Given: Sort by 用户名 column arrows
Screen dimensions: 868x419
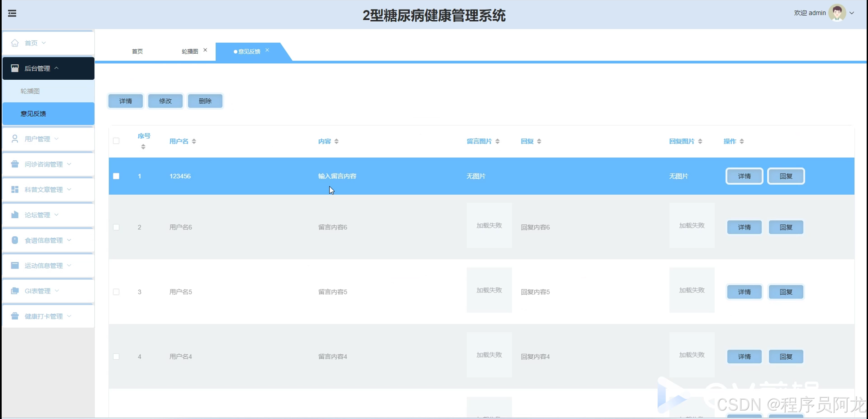Looking at the screenshot, I should pyautogui.click(x=194, y=141).
